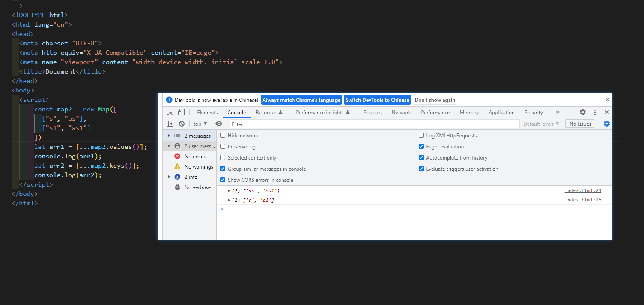The height and width of the screenshot is (305, 644).
Task: Click the blue console settings gear
Action: coord(606,124)
